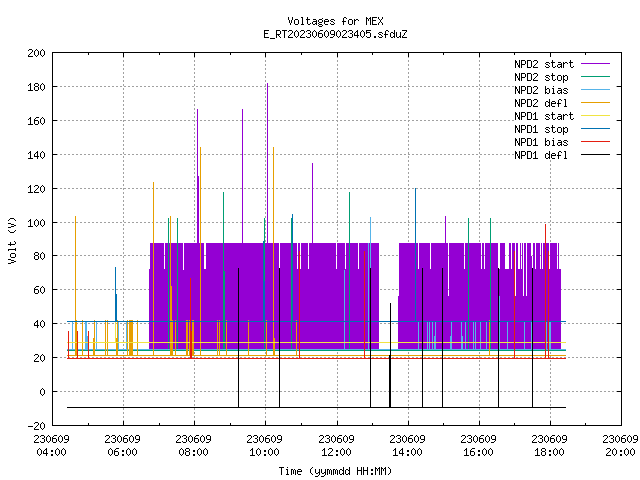Click the purple NPD2 start legend line
This screenshot has height=480, width=640.
[595, 64]
